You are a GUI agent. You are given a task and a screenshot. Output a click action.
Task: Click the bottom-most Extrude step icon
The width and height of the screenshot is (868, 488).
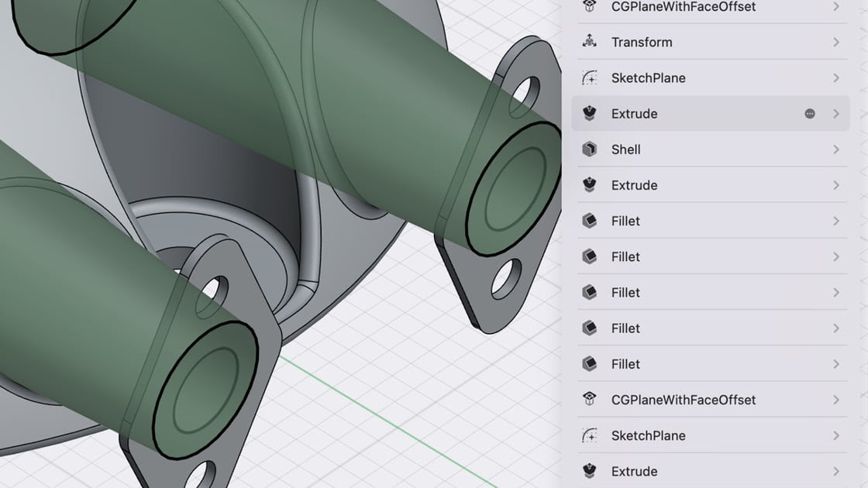tap(589, 471)
